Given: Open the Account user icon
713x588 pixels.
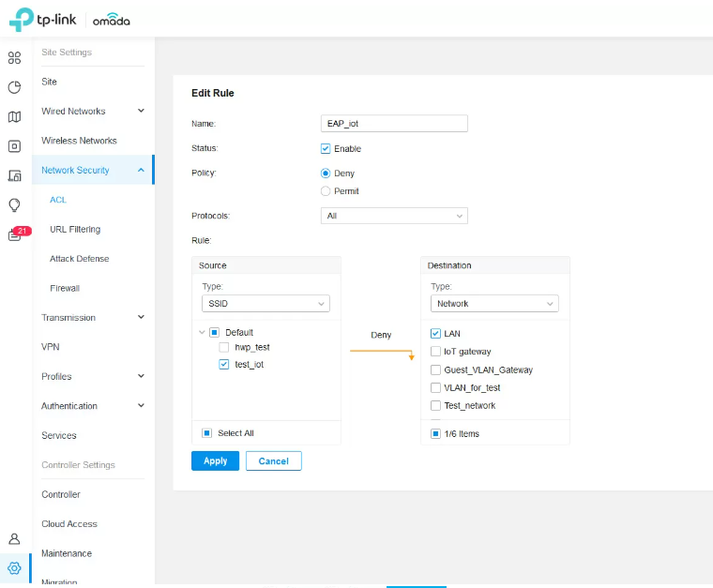Looking at the screenshot, I should pyautogui.click(x=14, y=539).
